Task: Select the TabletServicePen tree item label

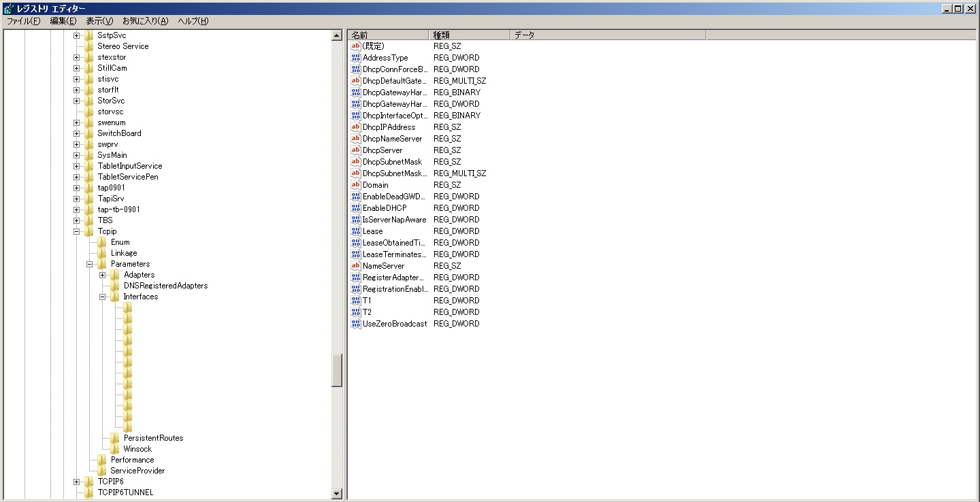Action: 128,177
